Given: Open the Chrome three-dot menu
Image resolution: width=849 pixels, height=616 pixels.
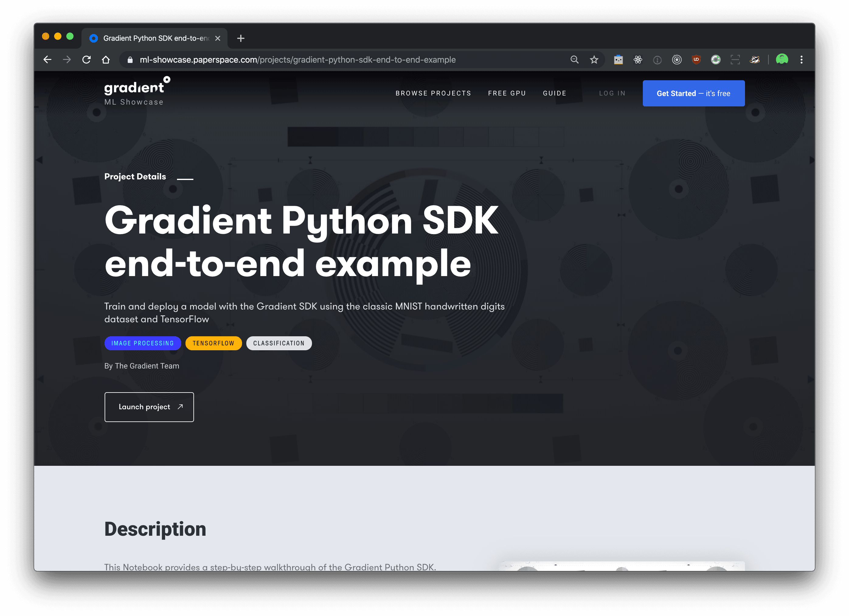Looking at the screenshot, I should [802, 60].
